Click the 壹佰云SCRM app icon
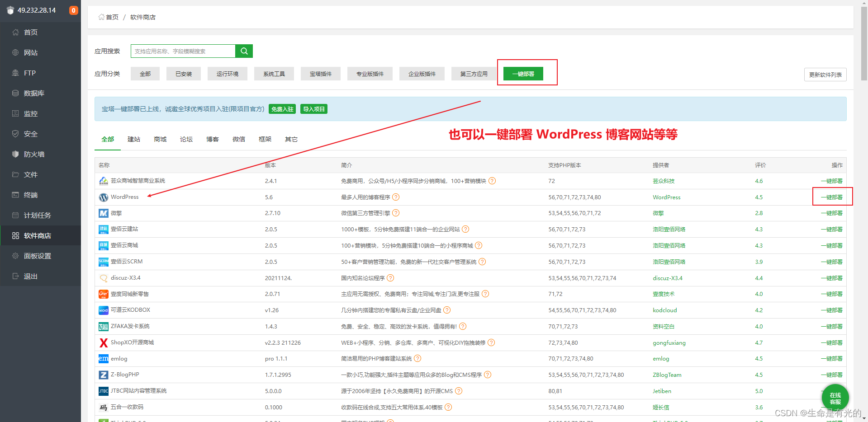This screenshot has height=422, width=868. coord(104,262)
